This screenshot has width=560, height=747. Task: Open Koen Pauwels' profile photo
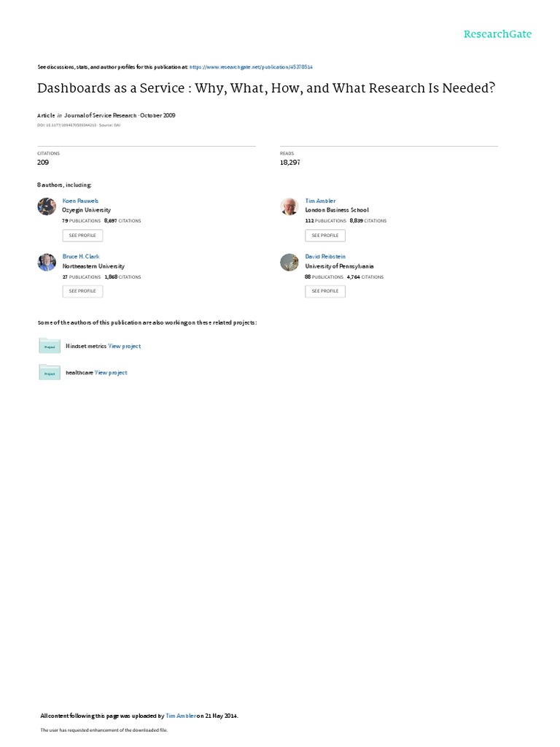point(47,206)
